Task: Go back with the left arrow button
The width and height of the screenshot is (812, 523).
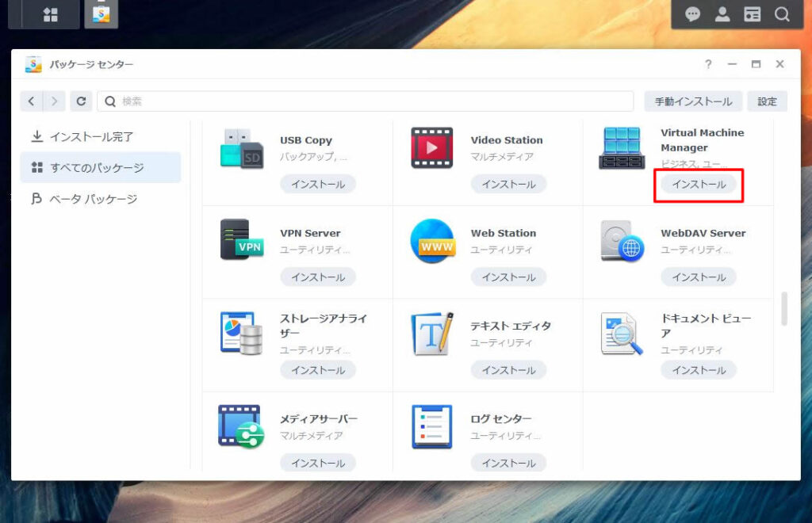Action: tap(31, 101)
